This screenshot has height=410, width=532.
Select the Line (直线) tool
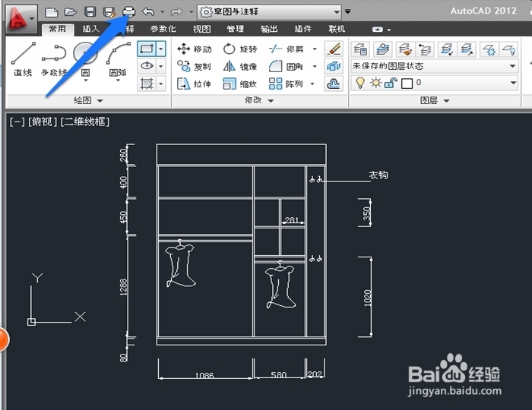(23, 59)
